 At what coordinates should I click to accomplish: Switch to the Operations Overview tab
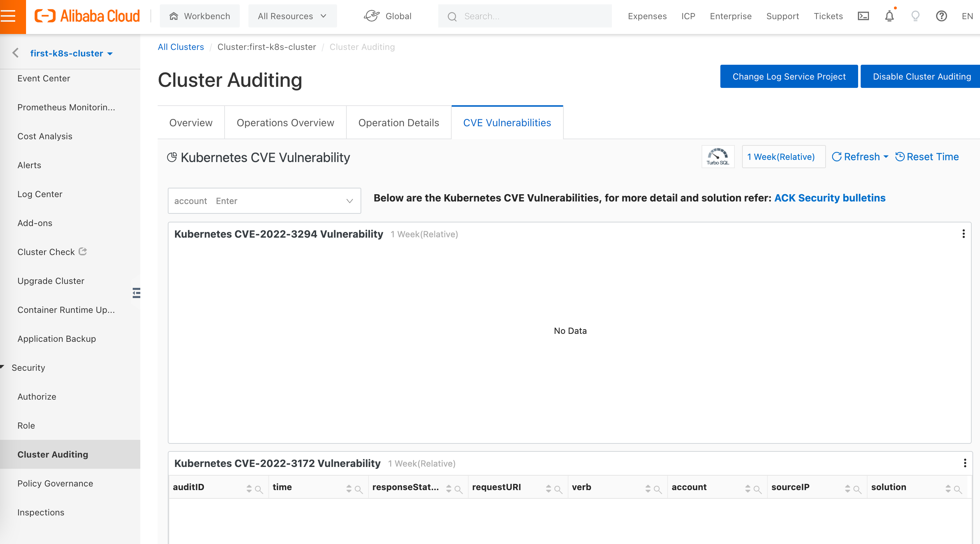point(285,123)
